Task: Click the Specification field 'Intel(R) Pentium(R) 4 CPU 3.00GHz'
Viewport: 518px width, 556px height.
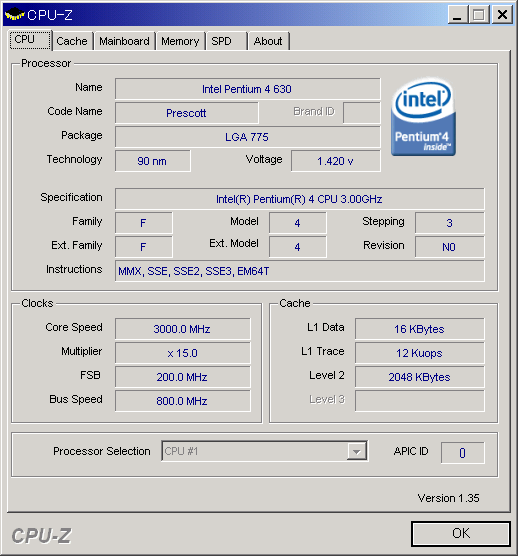Action: point(300,199)
